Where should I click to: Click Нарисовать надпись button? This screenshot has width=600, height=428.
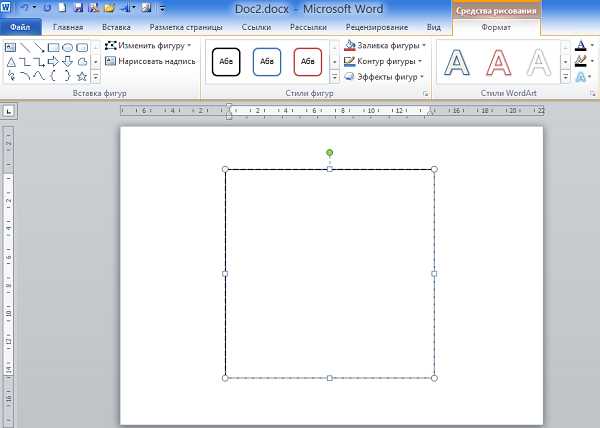click(150, 61)
